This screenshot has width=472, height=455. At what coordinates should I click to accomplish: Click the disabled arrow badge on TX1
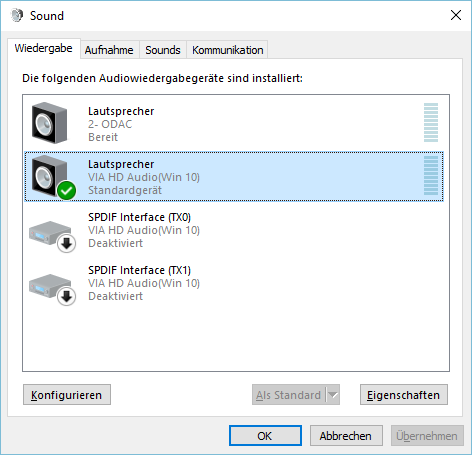pyautogui.click(x=67, y=297)
